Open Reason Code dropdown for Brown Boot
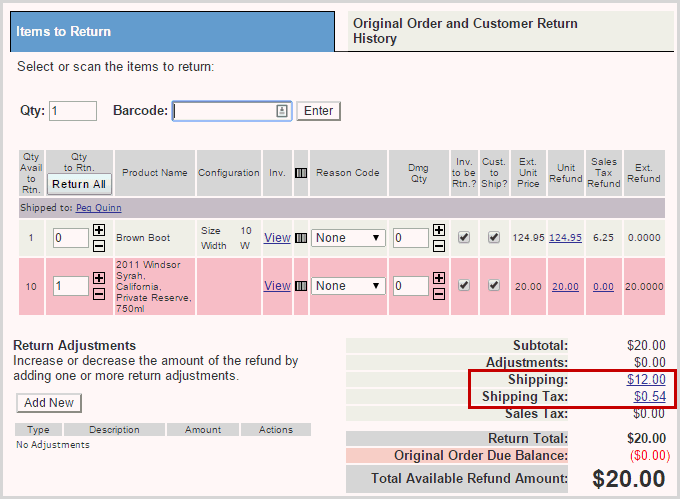 (x=347, y=238)
